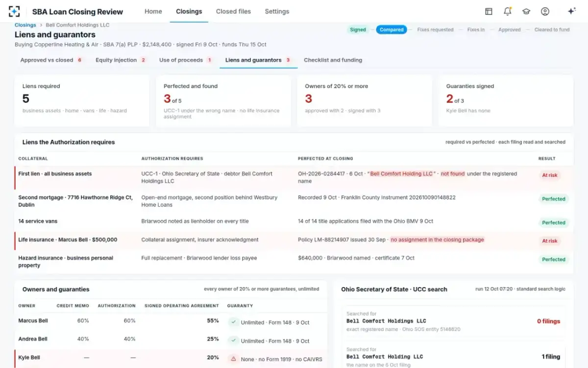Open the graduation cap learning icon
588x368 pixels.
pos(526,11)
